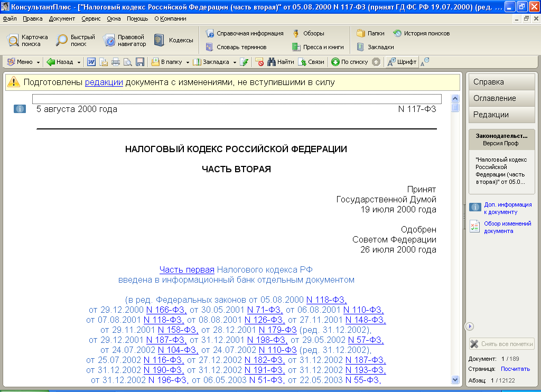Switch to Редакции tab

click(x=502, y=115)
